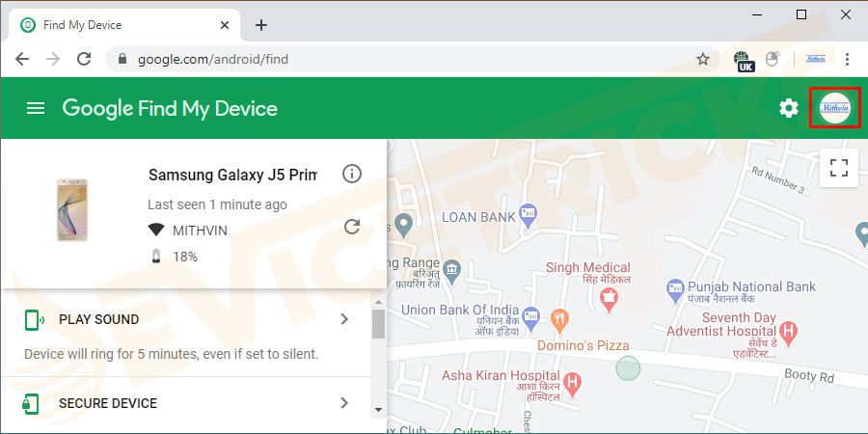Click the Asha Kiran Hospital marker

[574, 384]
